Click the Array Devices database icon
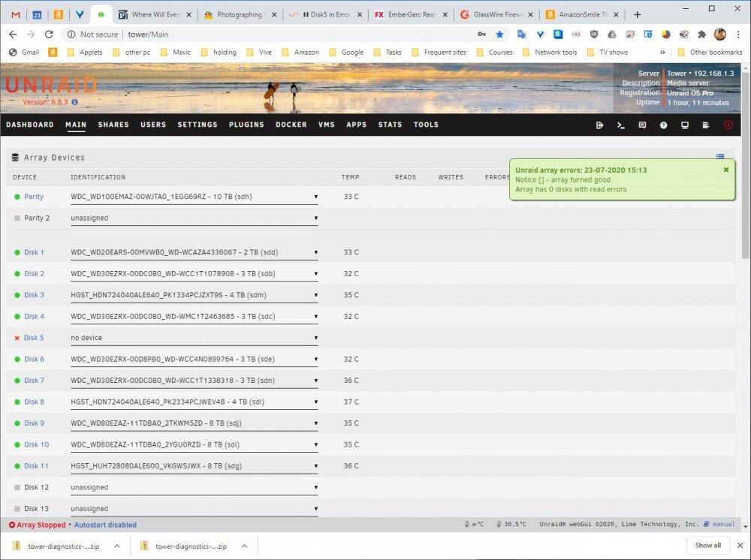Image resolution: width=751 pixels, height=560 pixels. click(x=15, y=158)
